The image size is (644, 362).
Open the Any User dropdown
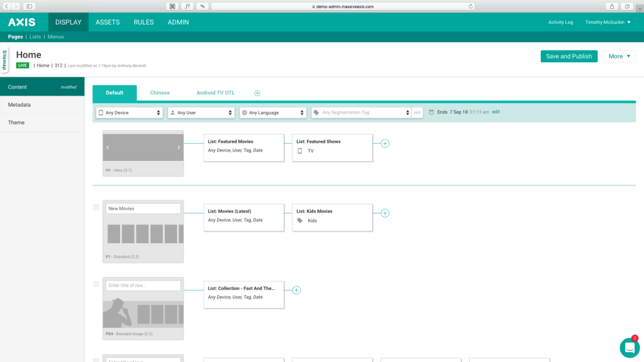(x=201, y=112)
